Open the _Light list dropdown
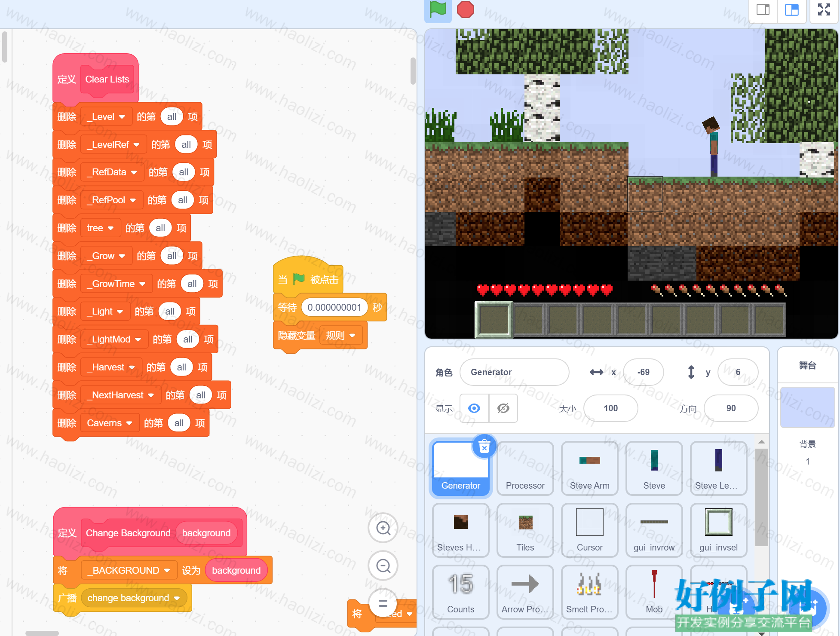The height and width of the screenshot is (636, 840). 105,312
